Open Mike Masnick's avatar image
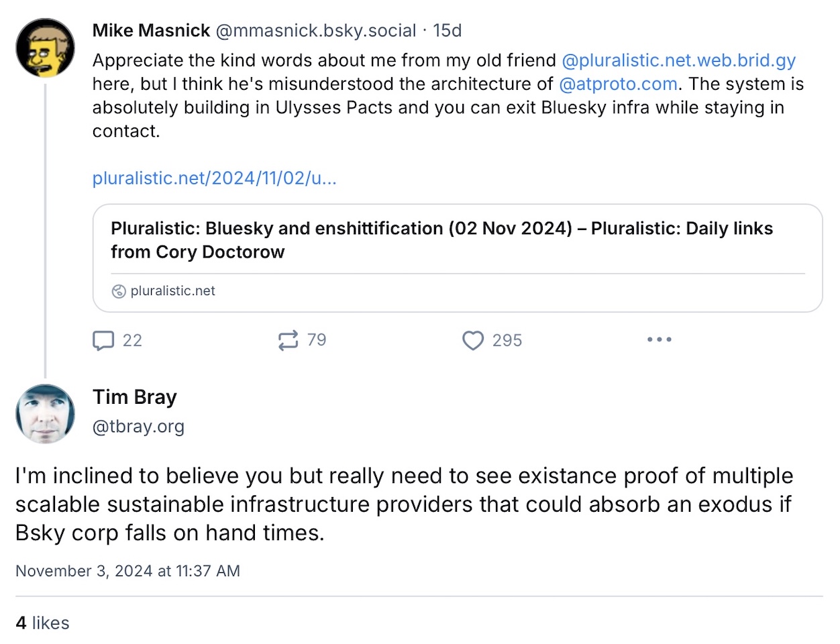Image resolution: width=840 pixels, height=644 pixels. (x=45, y=48)
